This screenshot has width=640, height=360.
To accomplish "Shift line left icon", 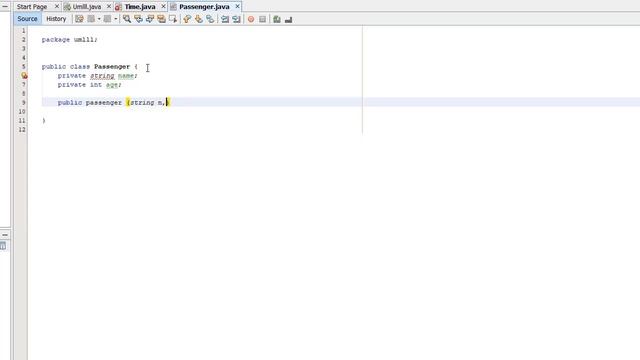I will pos(225,19).
